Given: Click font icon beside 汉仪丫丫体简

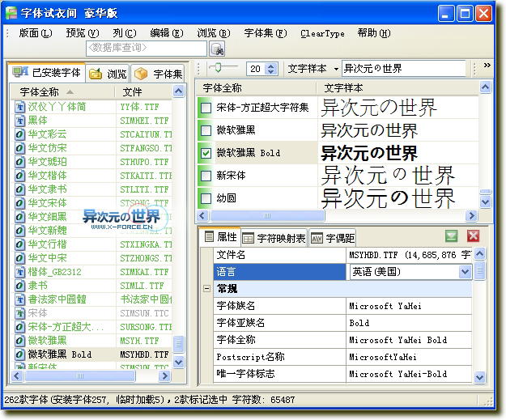Looking at the screenshot, I should 19,107.
